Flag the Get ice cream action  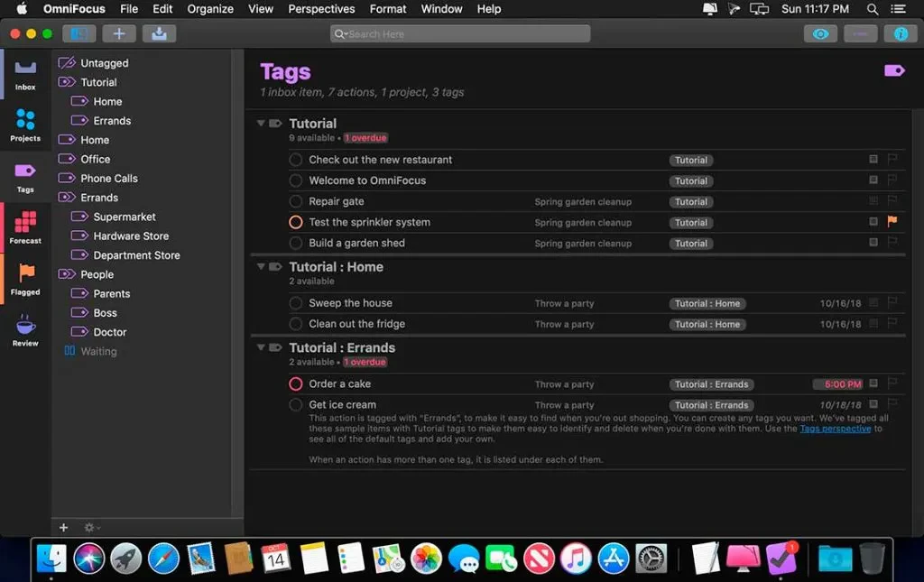tap(892, 403)
